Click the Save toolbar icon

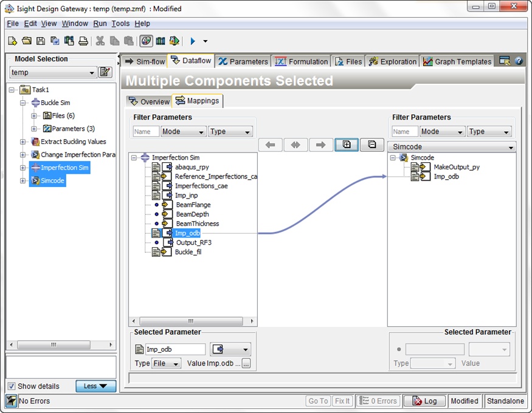[41, 41]
